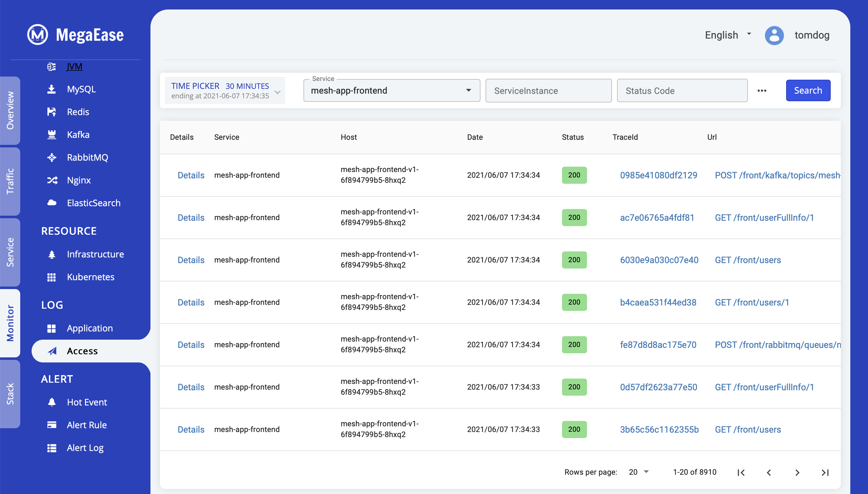868x494 pixels.
Task: Click the Application log icon
Action: 52,328
